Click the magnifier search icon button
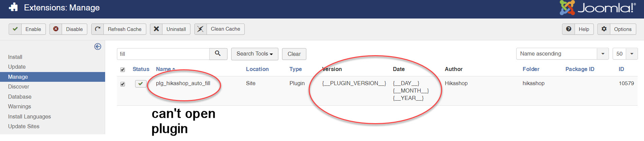644x141 pixels. (218, 54)
